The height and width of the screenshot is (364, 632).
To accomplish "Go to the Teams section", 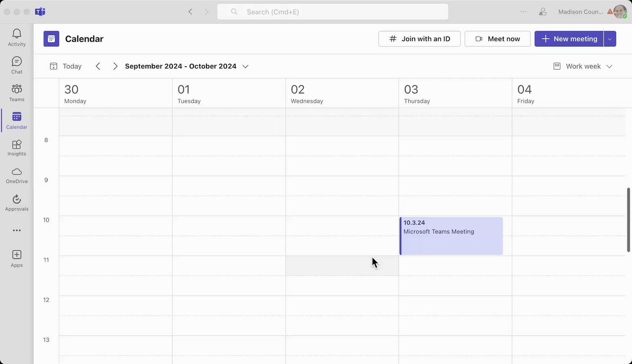I will [17, 92].
